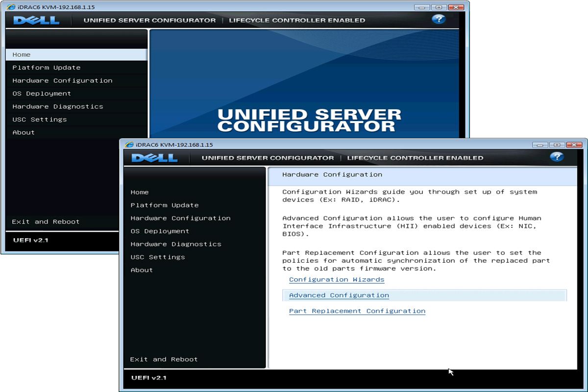Select OS Deployment in back window menu
588x392 pixels.
point(42,94)
